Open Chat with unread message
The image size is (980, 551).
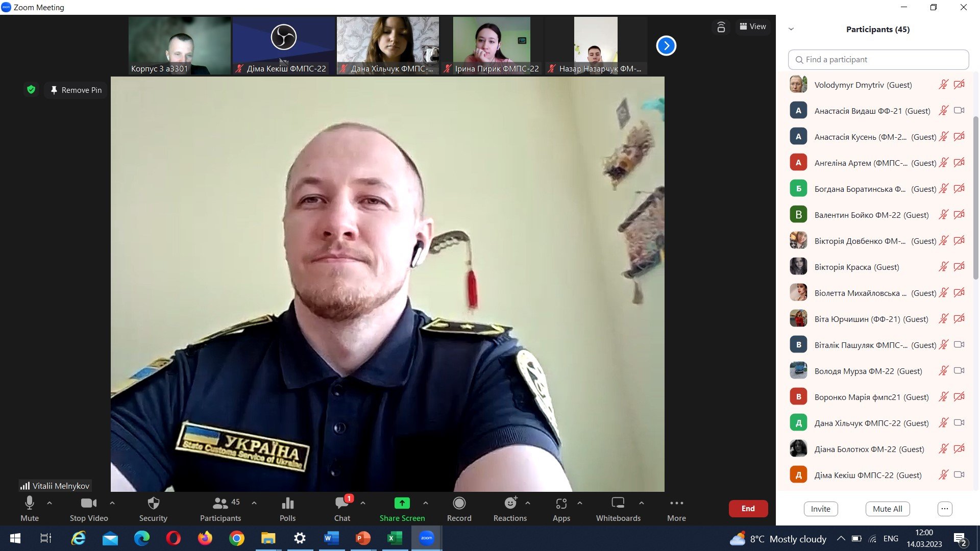pos(342,509)
